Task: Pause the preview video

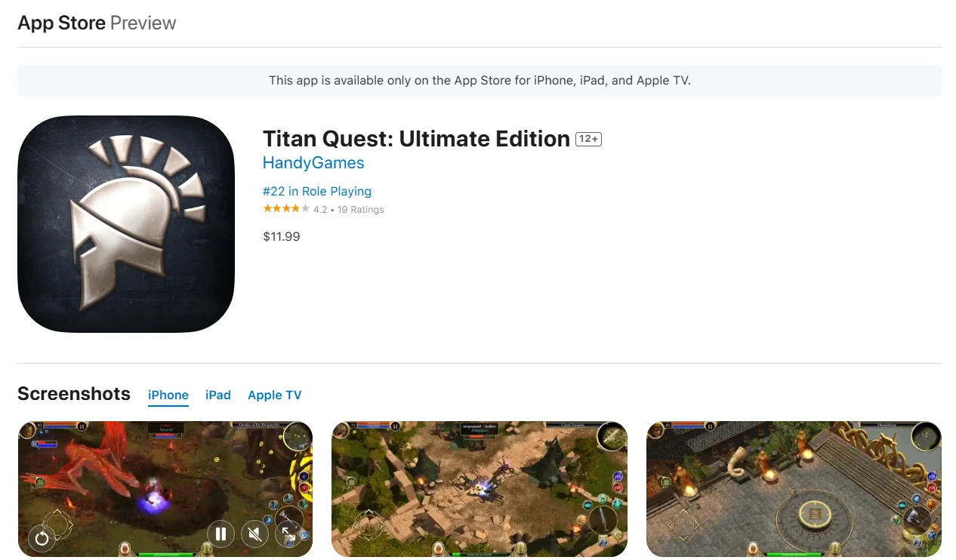Action: point(220,535)
